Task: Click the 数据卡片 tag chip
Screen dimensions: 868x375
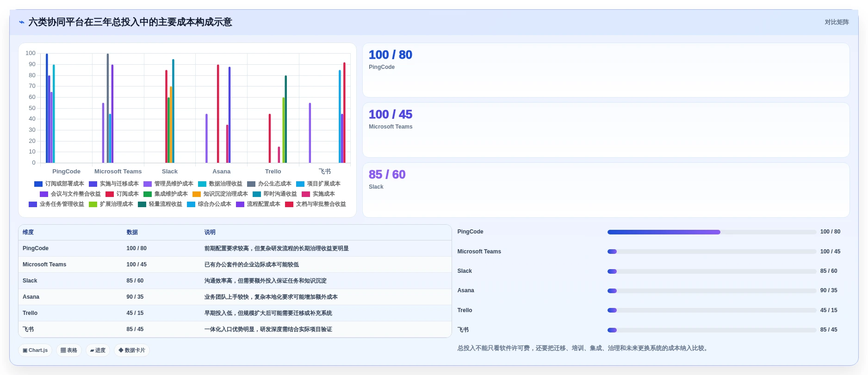Action: (132, 350)
